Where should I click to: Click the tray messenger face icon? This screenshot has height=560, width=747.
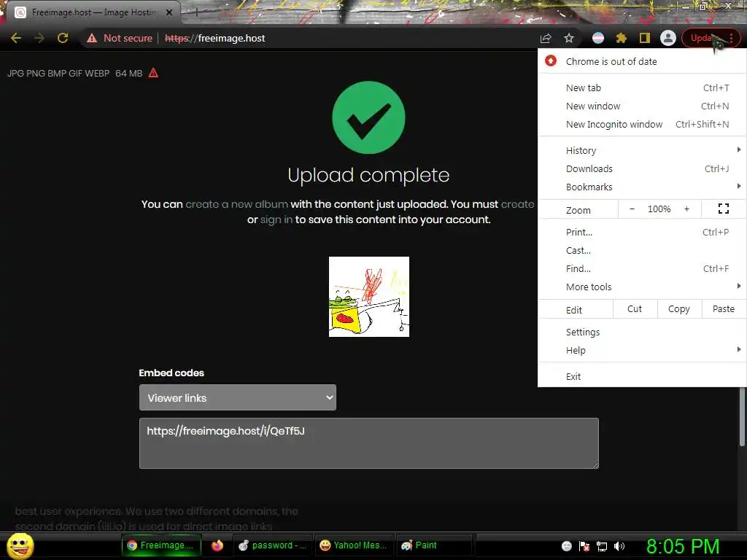(x=566, y=546)
